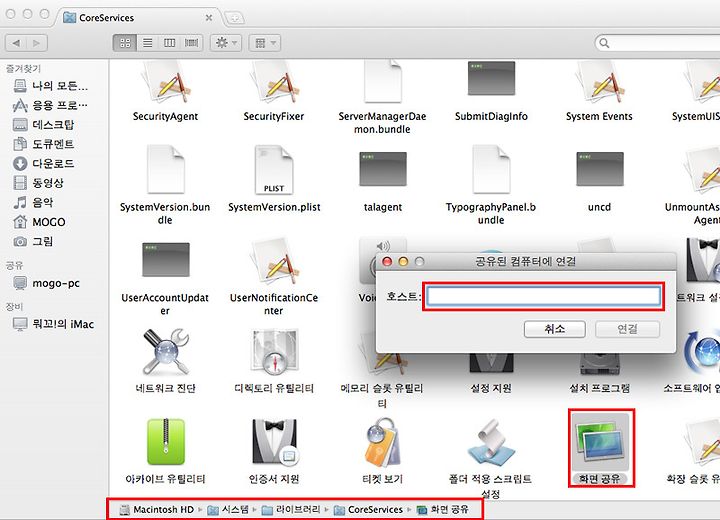Select the uncd executable icon
This screenshot has width=720, height=520.
pyautogui.click(x=599, y=169)
